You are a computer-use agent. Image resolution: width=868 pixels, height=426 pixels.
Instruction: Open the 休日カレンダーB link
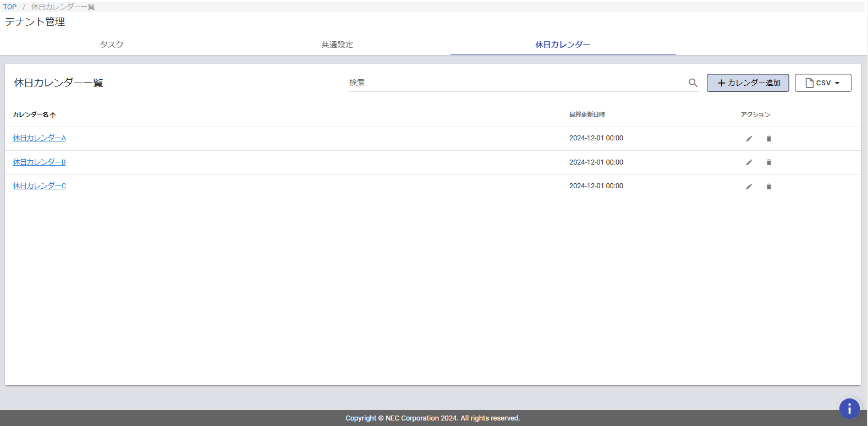(40, 162)
